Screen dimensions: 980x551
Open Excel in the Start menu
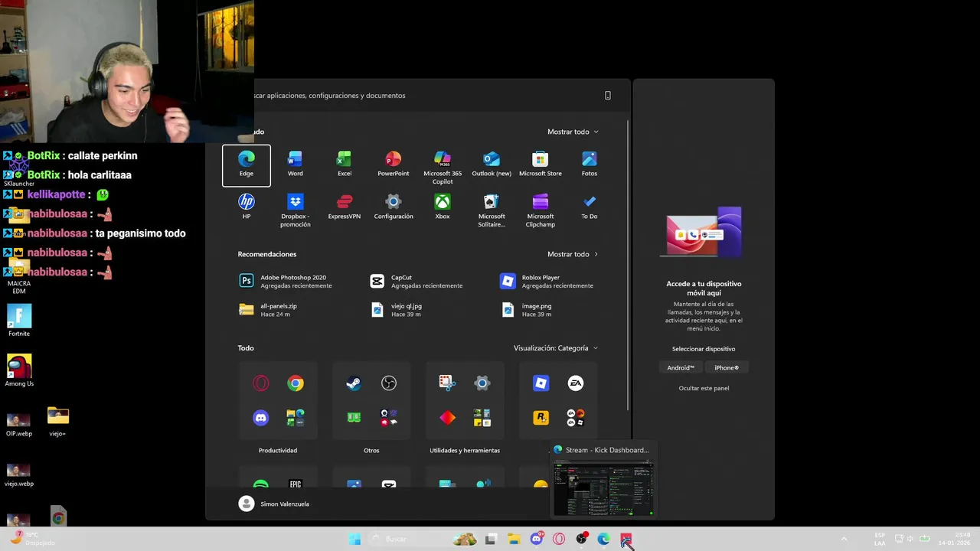[x=345, y=165]
